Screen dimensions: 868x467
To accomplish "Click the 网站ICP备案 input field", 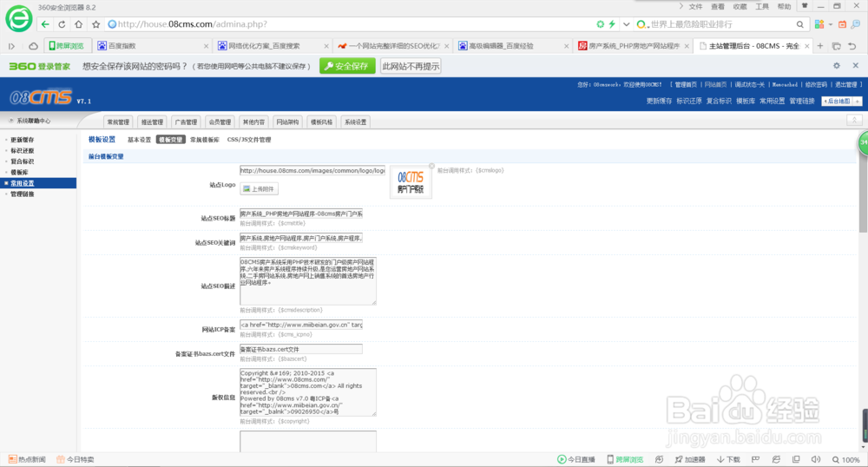I will tap(301, 325).
